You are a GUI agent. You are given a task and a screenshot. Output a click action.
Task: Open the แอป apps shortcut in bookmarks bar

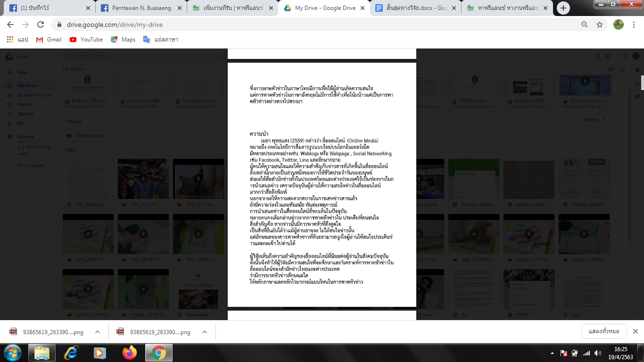[17, 40]
